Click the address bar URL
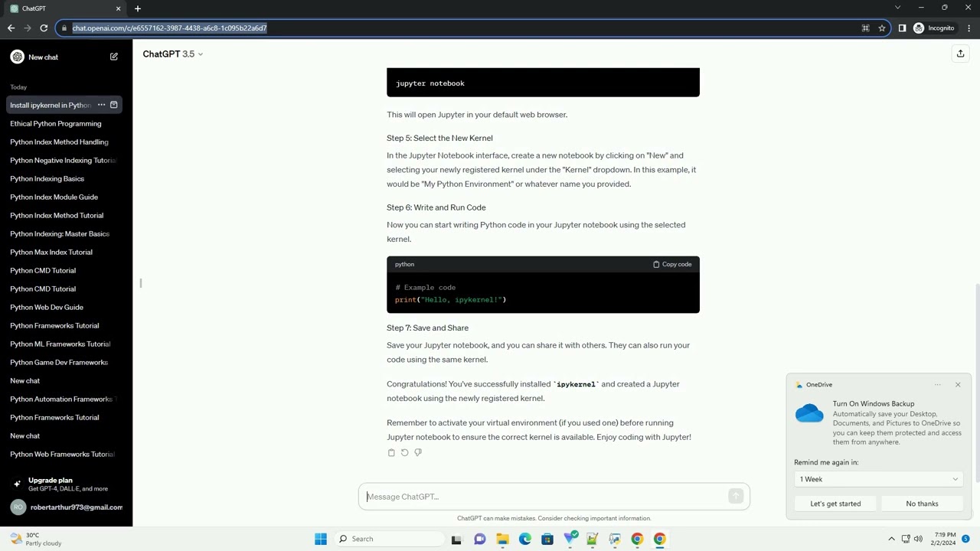This screenshot has height=551, width=980. pos(169,28)
